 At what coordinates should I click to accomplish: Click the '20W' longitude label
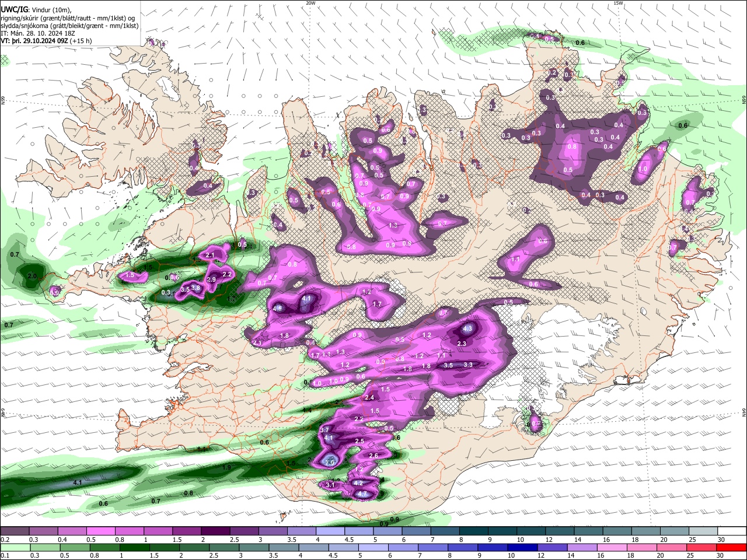(310, 3)
